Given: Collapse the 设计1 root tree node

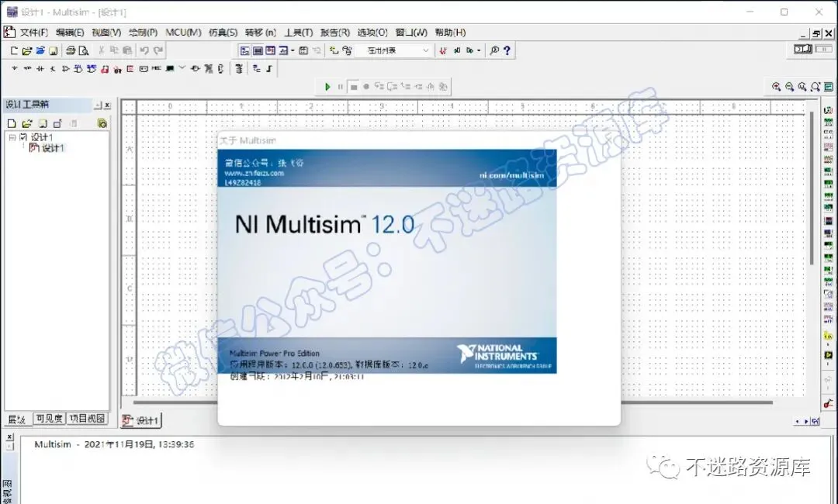Looking at the screenshot, I should (x=12, y=137).
